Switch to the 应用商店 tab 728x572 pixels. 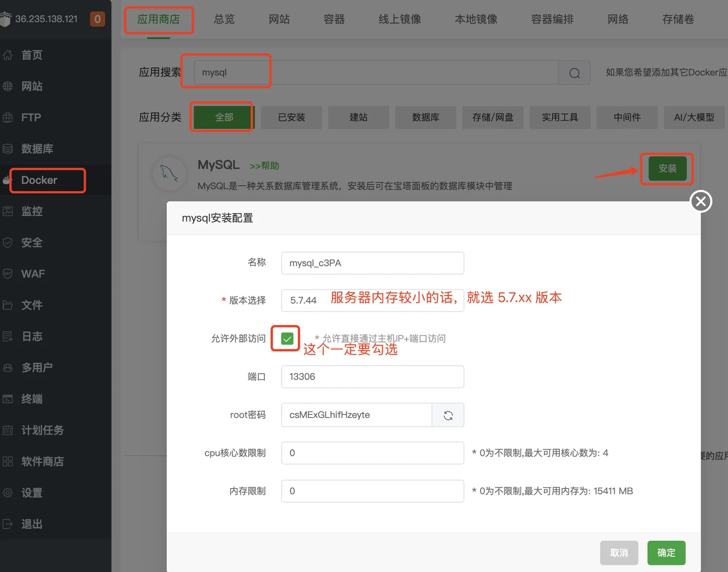(x=159, y=19)
